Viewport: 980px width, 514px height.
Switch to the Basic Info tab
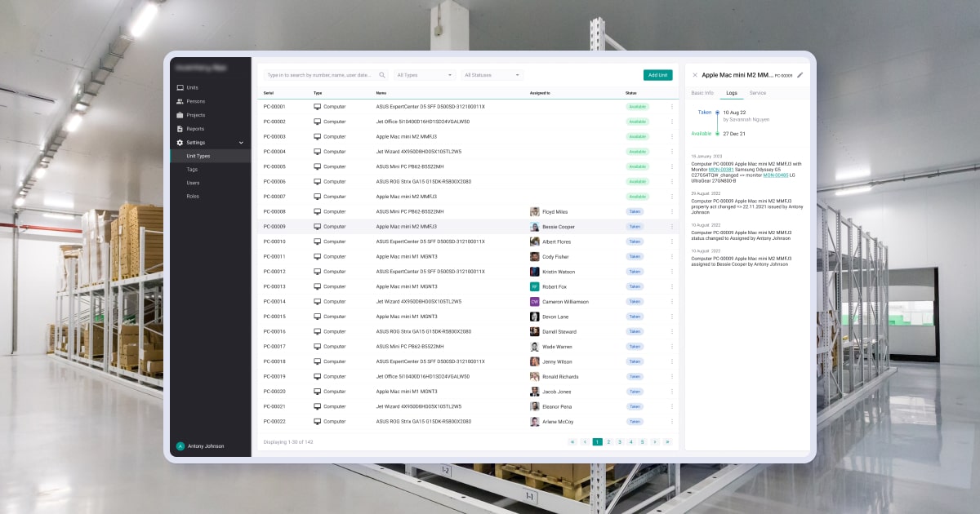702,93
